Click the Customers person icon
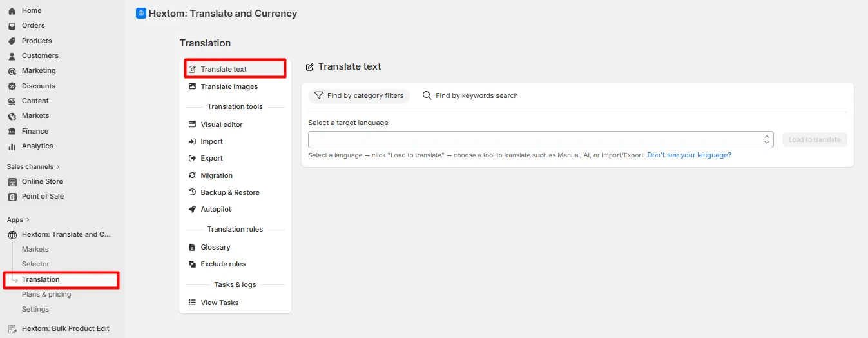The height and width of the screenshot is (338, 868). tap(12, 56)
